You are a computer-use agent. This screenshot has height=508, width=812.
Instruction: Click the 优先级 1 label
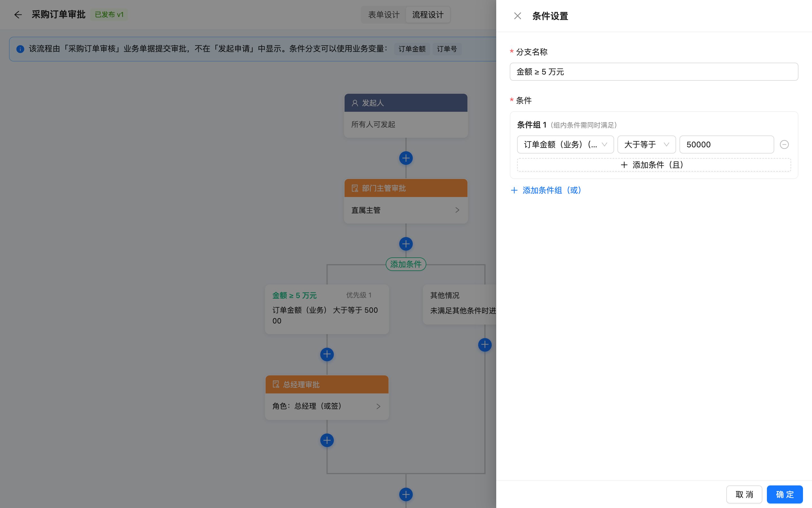359,295
